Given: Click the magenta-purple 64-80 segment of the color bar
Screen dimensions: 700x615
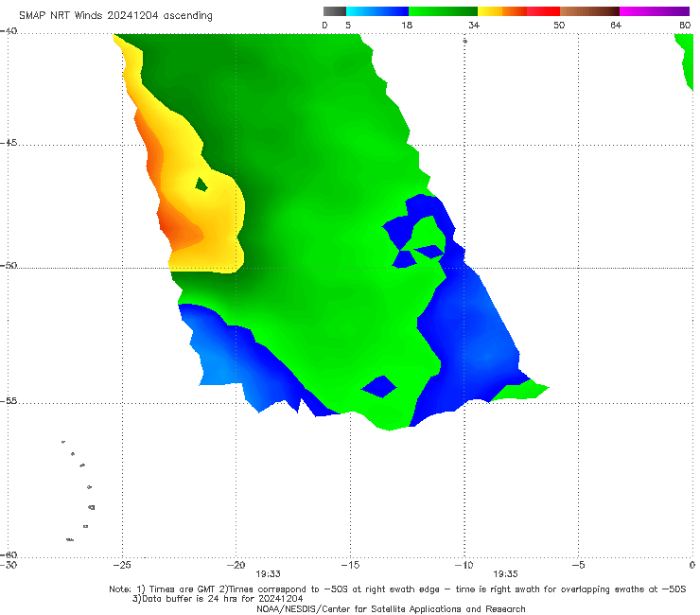Looking at the screenshot, I should tap(655, 11).
